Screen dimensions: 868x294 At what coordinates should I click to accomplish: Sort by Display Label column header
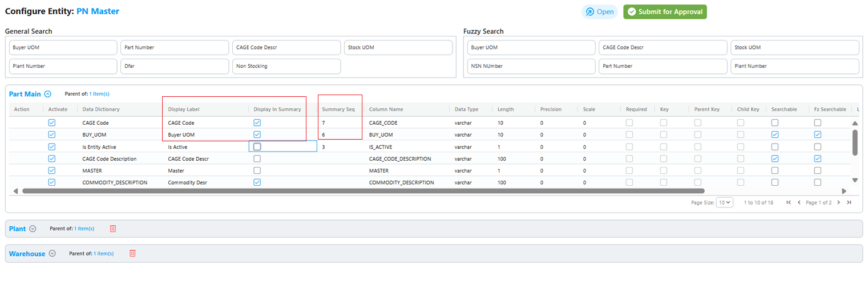(x=184, y=109)
